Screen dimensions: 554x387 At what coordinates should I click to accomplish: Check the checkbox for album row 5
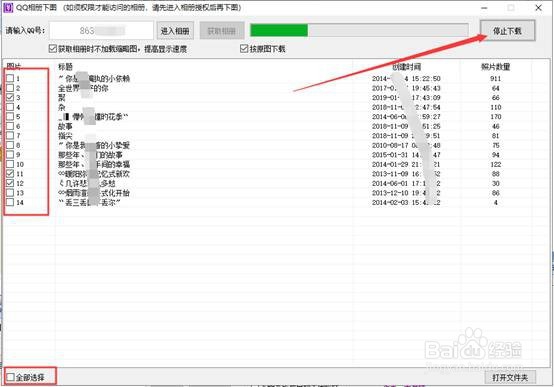click(x=10, y=116)
